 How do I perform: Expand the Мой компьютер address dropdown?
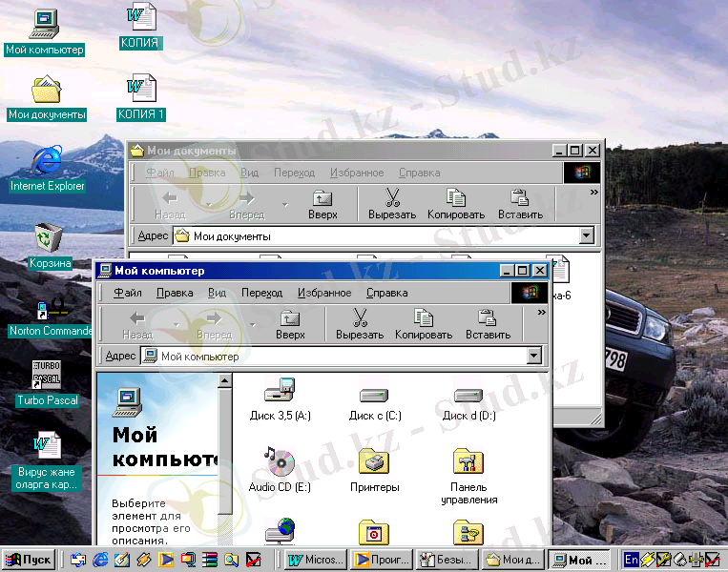click(x=534, y=357)
